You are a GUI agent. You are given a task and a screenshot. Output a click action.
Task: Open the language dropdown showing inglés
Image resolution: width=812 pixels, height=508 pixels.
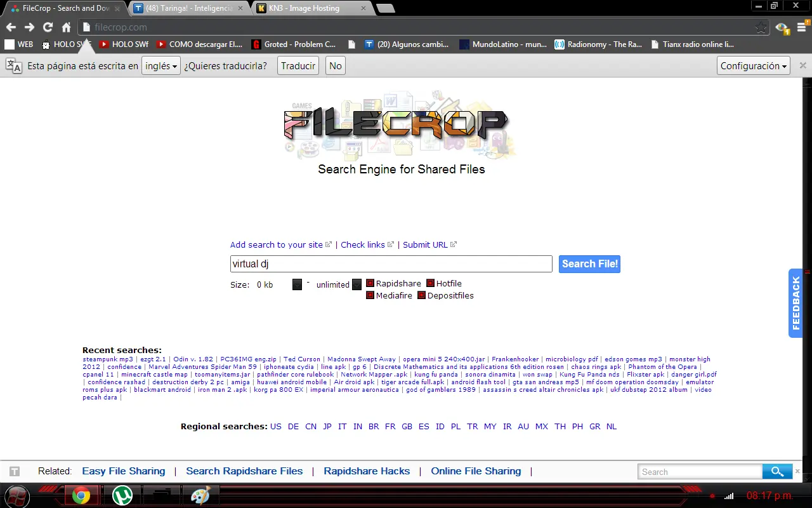point(161,65)
